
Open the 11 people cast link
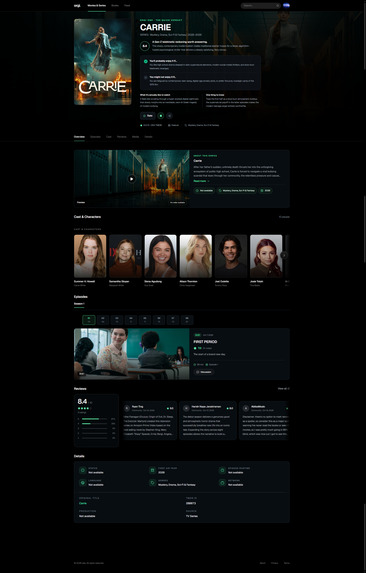(284, 217)
